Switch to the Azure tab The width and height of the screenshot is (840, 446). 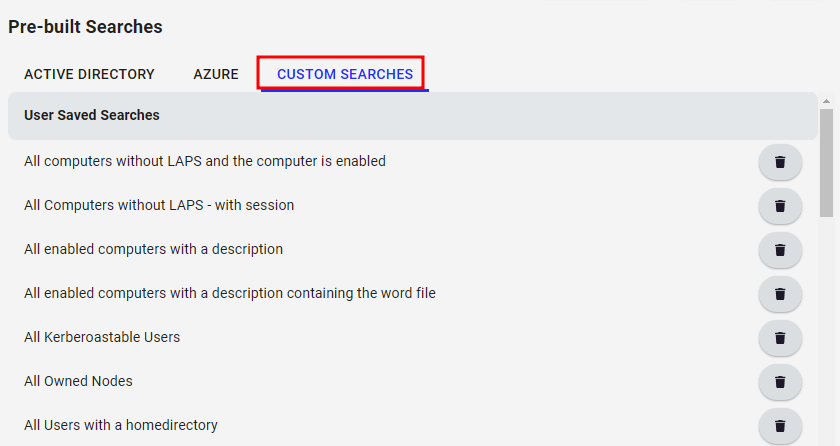pos(216,74)
